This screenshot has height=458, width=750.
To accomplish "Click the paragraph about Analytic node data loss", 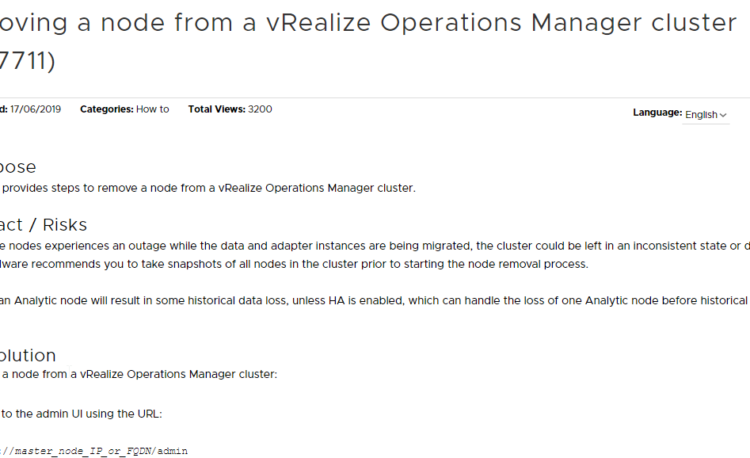I will pos(374,300).
